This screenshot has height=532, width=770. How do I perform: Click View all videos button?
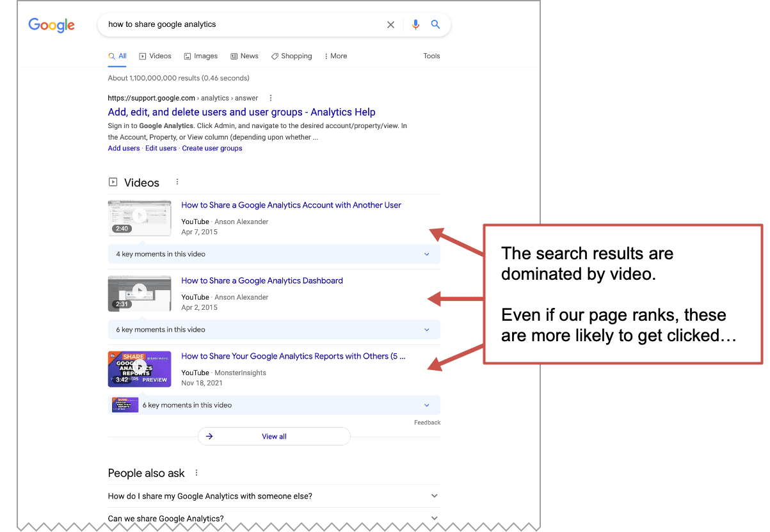click(x=274, y=437)
